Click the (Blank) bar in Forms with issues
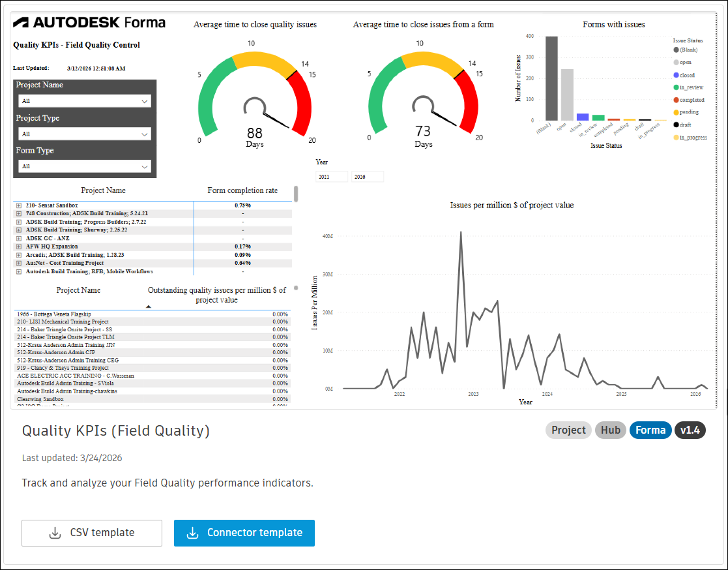 coord(551,78)
